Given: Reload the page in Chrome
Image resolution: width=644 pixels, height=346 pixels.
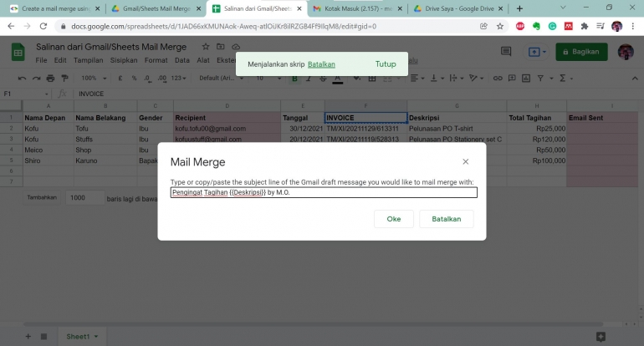Looking at the screenshot, I should pos(43,26).
